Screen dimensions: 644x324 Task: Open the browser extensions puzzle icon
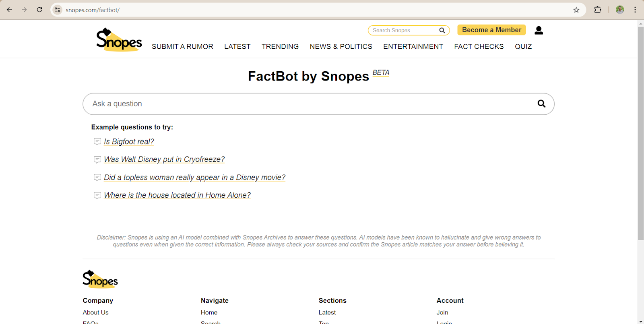598,10
